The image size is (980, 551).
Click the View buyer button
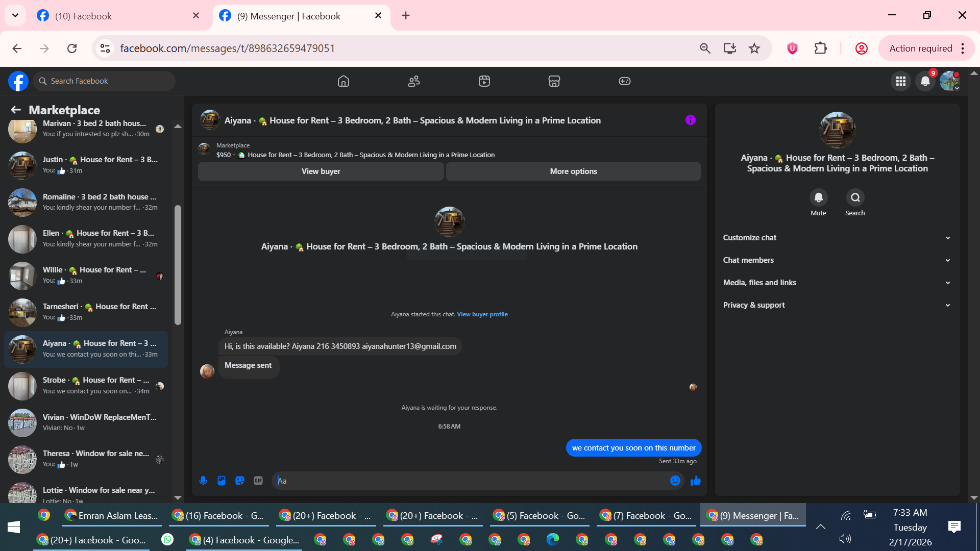(321, 171)
